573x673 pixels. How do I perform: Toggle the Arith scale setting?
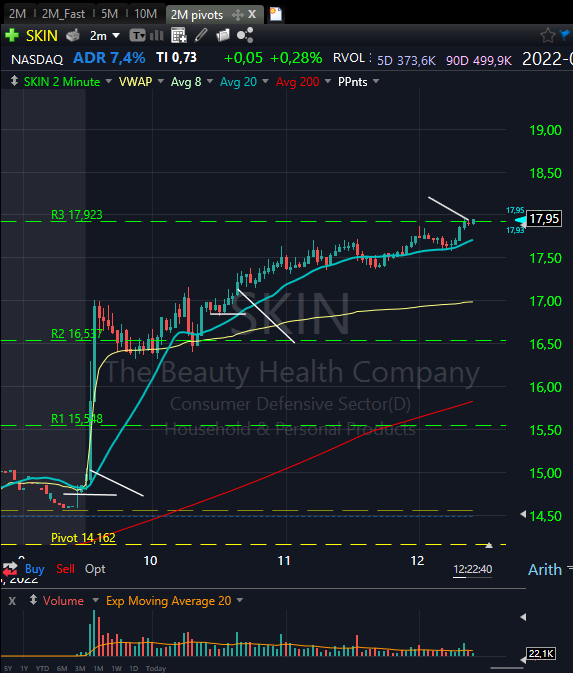coord(545,570)
